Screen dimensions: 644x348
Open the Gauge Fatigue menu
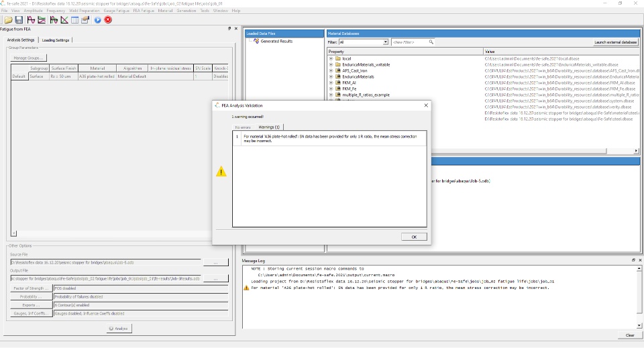click(x=116, y=11)
